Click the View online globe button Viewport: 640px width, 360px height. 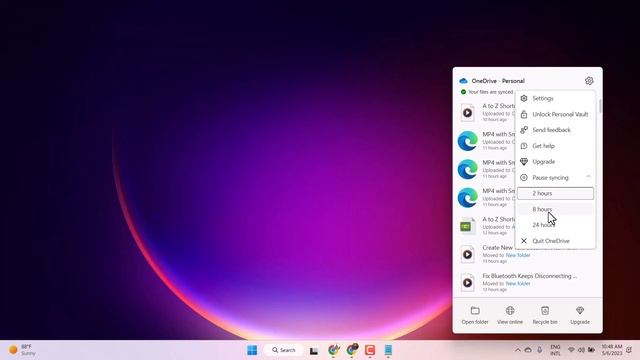[510, 315]
